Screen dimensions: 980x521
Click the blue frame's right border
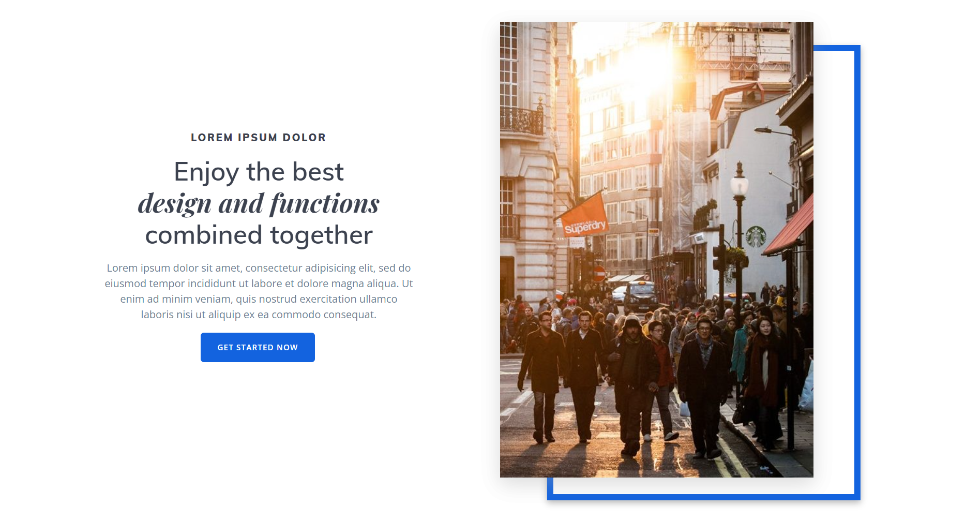[x=857, y=273]
